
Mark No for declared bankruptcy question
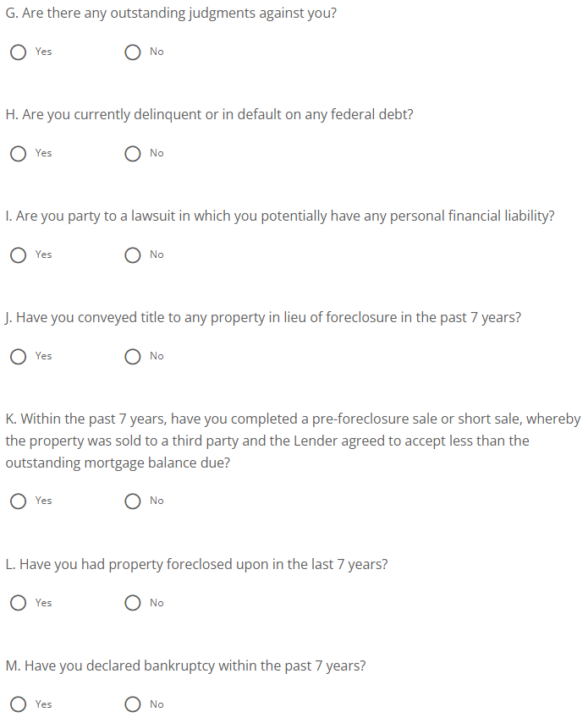[133, 704]
